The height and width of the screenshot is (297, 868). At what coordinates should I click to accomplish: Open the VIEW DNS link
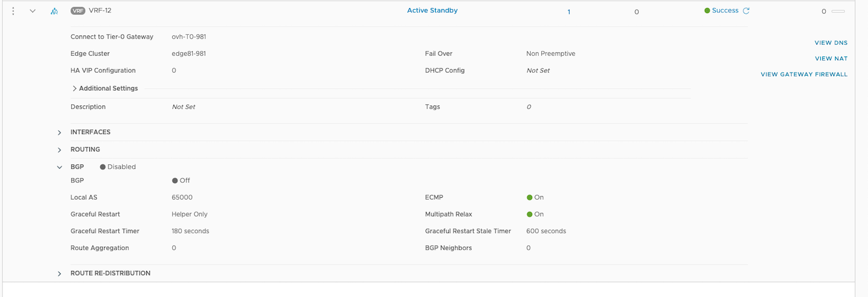pos(831,43)
